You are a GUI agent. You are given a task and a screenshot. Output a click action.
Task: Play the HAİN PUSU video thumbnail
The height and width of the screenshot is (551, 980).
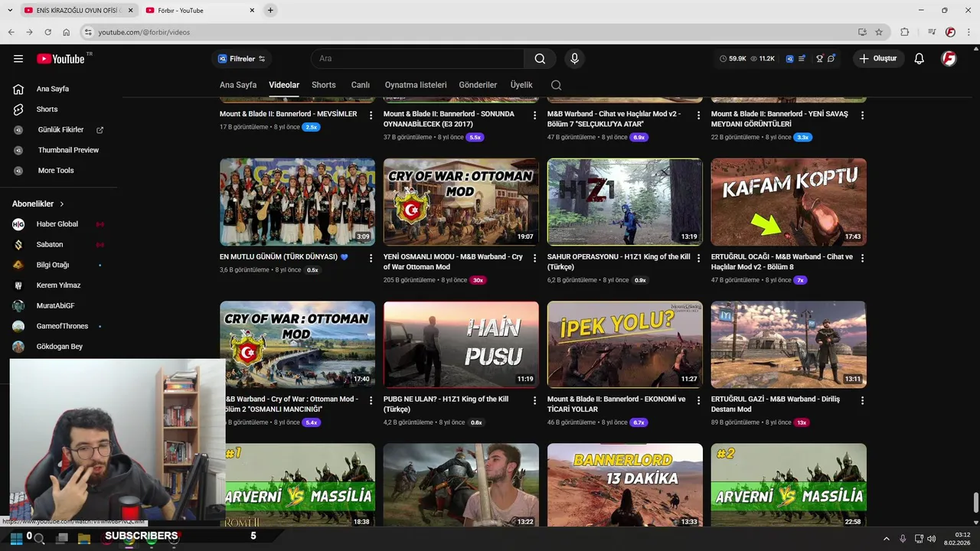tap(461, 344)
